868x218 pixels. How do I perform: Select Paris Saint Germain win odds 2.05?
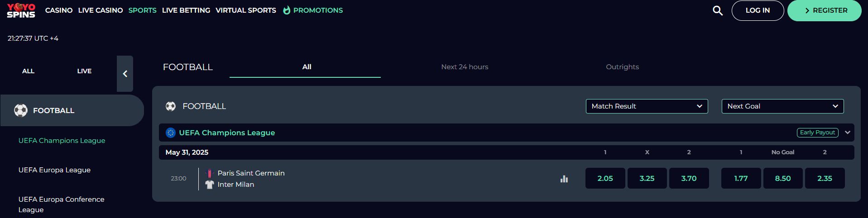click(x=605, y=178)
